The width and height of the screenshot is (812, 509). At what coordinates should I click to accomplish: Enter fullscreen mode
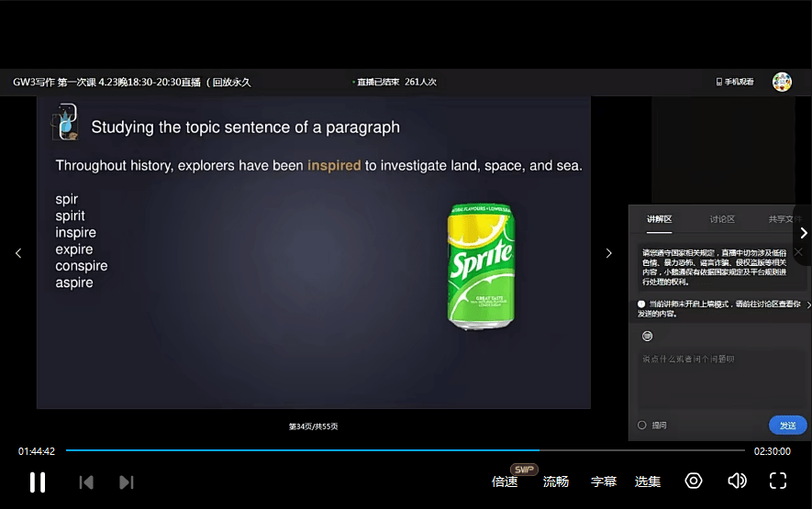point(778,481)
